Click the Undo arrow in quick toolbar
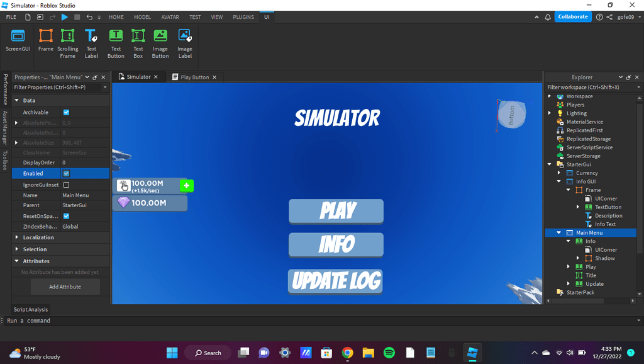644x364 pixels. pyautogui.click(x=89, y=17)
